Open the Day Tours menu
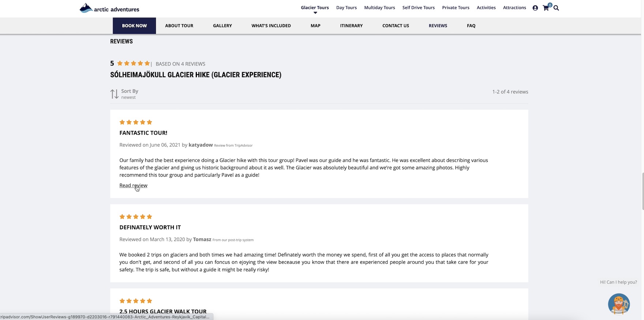Viewport: 644px width, 320px height. pyautogui.click(x=346, y=8)
